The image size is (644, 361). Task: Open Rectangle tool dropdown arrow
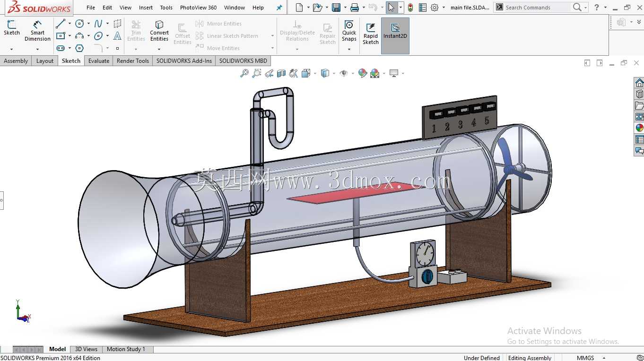[x=70, y=36]
